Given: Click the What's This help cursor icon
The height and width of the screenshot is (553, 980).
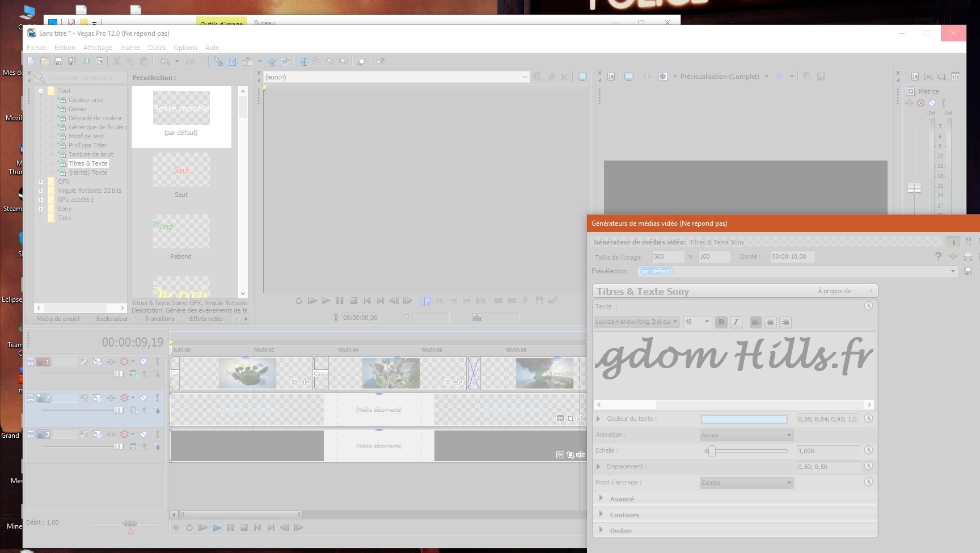Looking at the screenshot, I should point(380,61).
